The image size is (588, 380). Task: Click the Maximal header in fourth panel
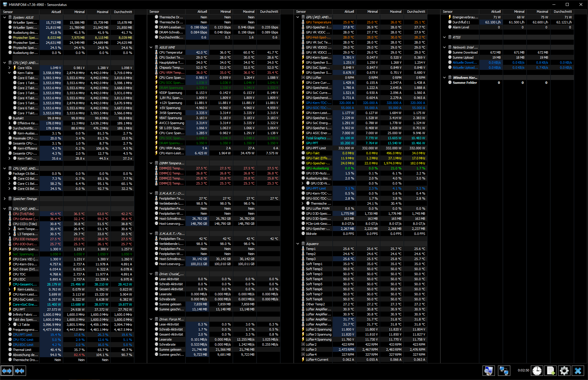click(542, 12)
